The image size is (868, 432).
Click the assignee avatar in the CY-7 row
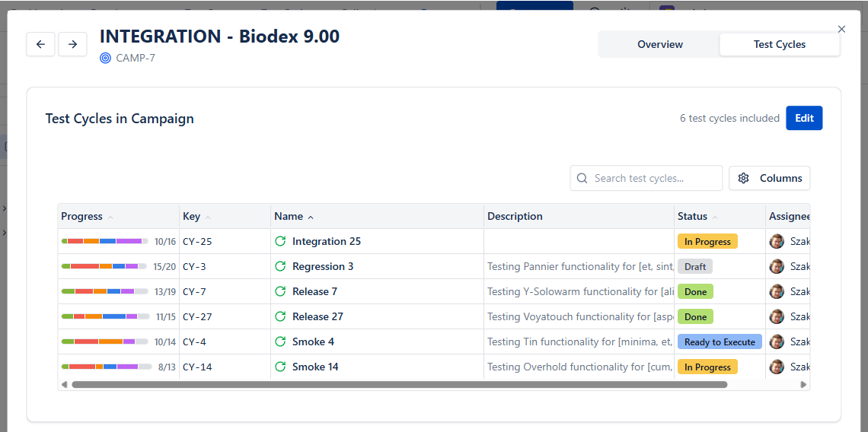[x=777, y=291]
